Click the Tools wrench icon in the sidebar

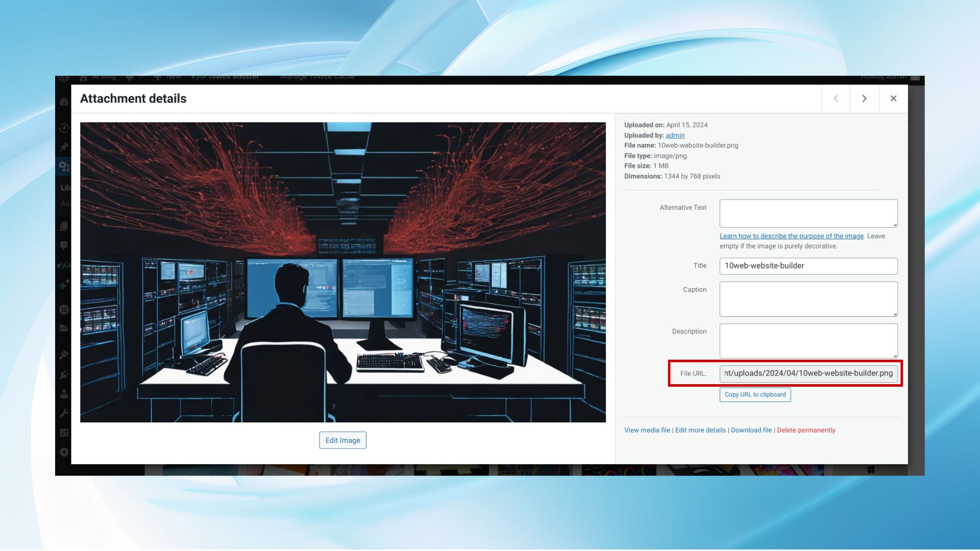pyautogui.click(x=64, y=413)
